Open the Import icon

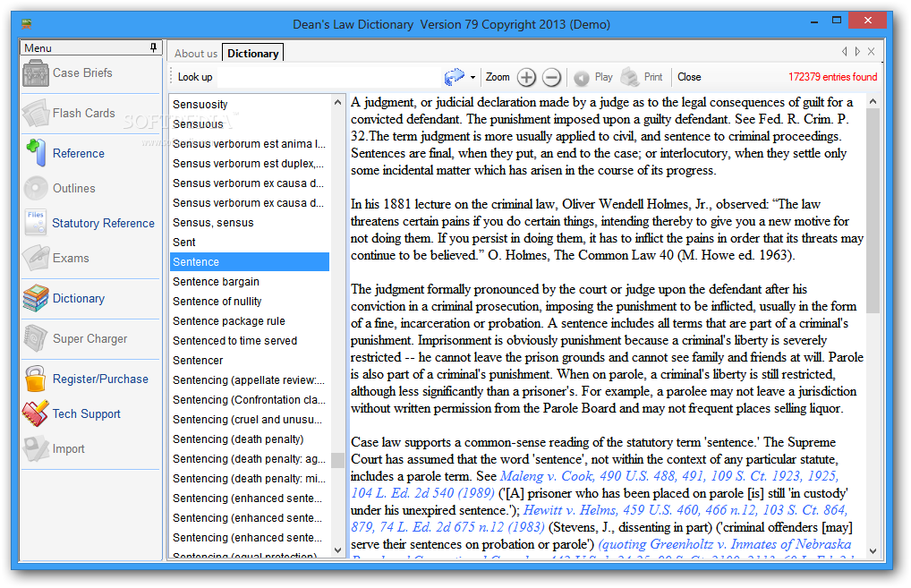coord(36,448)
